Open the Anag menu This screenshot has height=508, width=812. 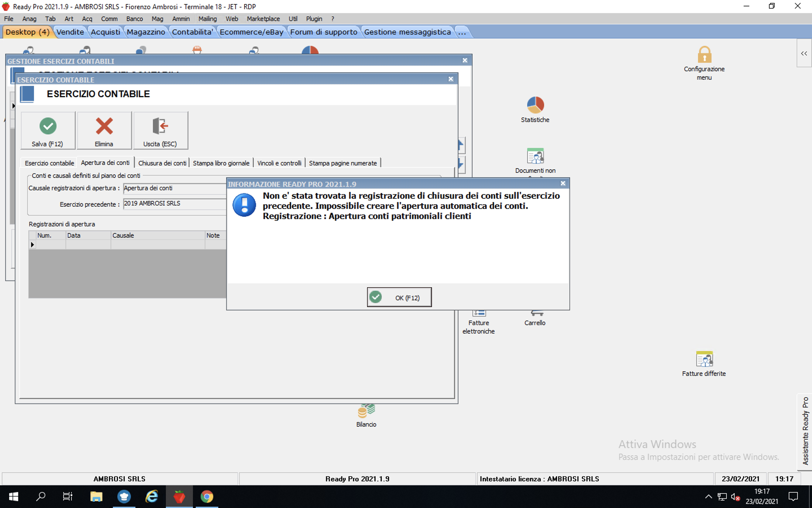(29, 19)
